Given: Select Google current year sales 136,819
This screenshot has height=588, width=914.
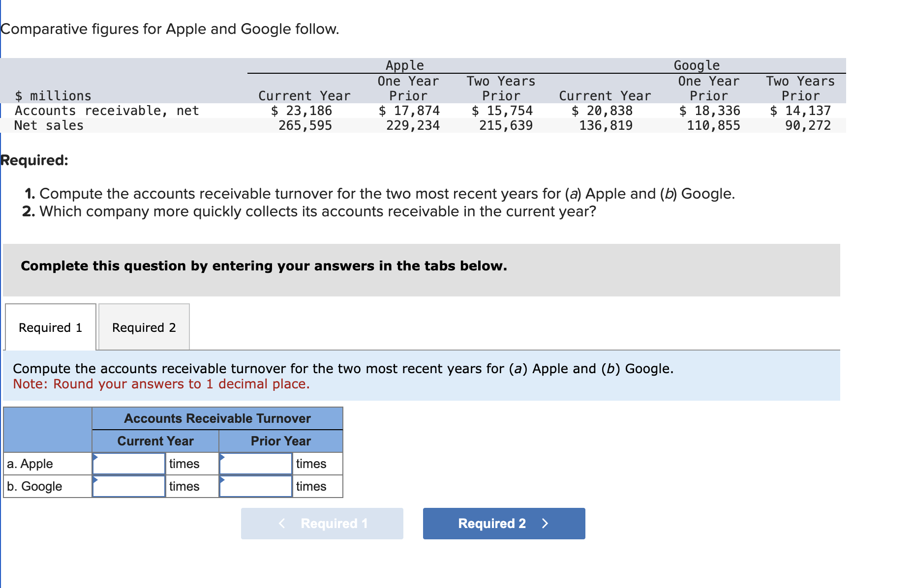Looking at the screenshot, I should [606, 125].
